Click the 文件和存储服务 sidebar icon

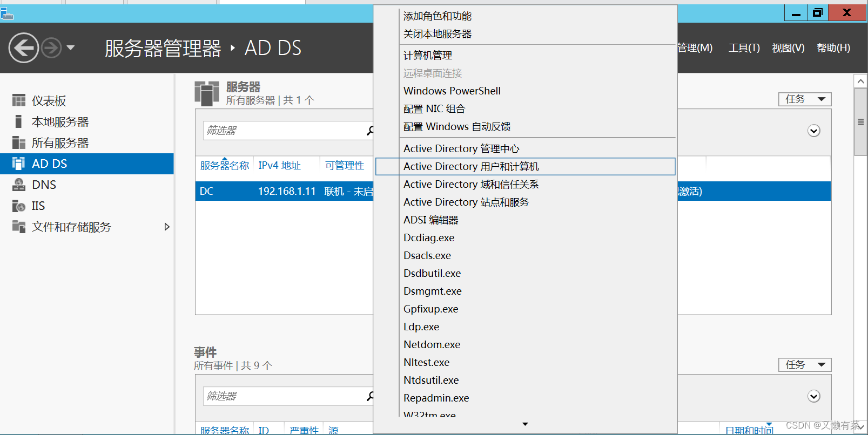click(19, 227)
